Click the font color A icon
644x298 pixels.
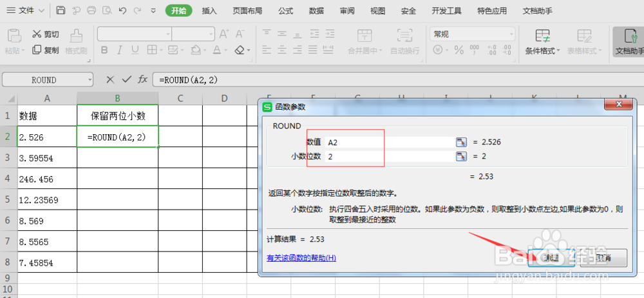pyautogui.click(x=217, y=50)
